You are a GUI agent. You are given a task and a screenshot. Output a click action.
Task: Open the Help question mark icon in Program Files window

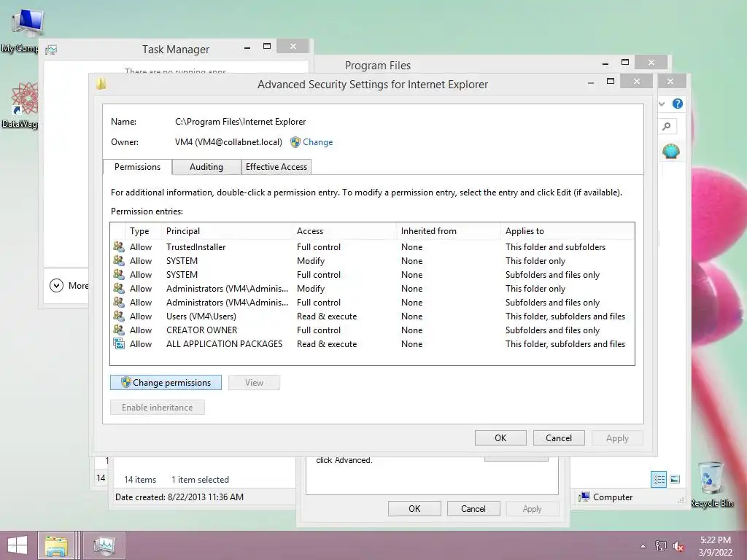tap(678, 104)
